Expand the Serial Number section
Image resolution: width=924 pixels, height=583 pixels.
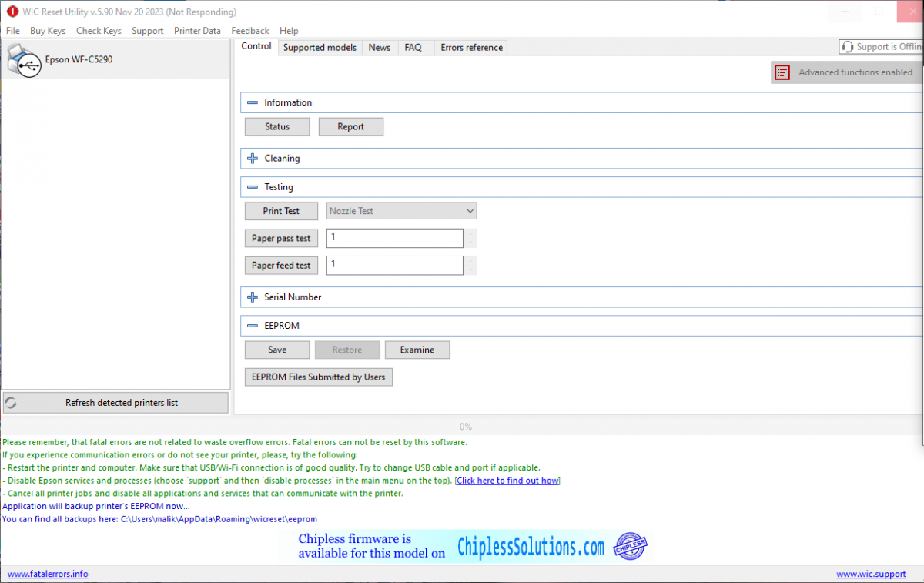253,297
